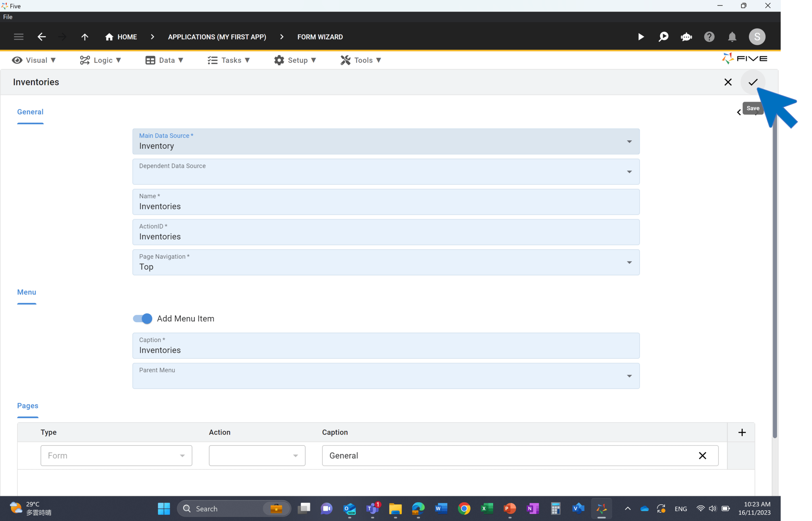Open the hamburger menu icon
The height and width of the screenshot is (521, 812).
19,37
